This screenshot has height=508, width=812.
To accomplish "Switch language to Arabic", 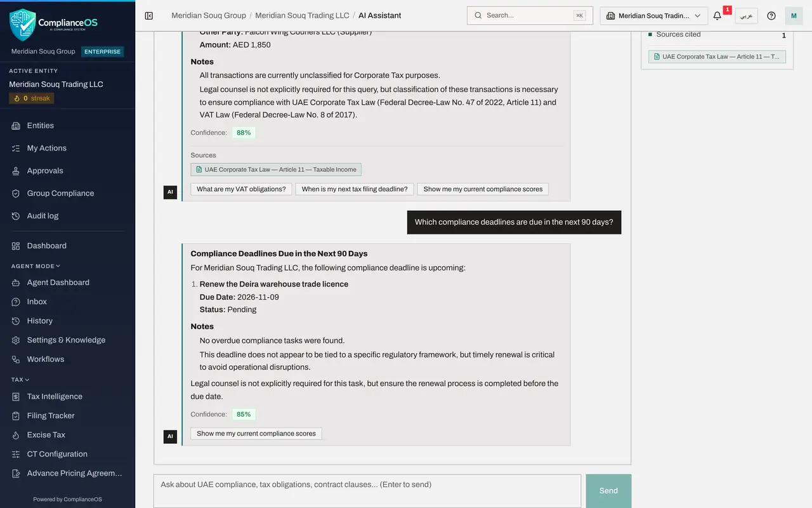I will click(x=747, y=16).
